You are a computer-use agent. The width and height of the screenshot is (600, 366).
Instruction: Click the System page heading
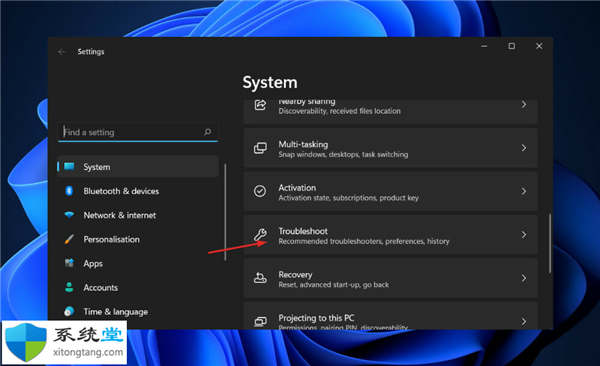[270, 82]
